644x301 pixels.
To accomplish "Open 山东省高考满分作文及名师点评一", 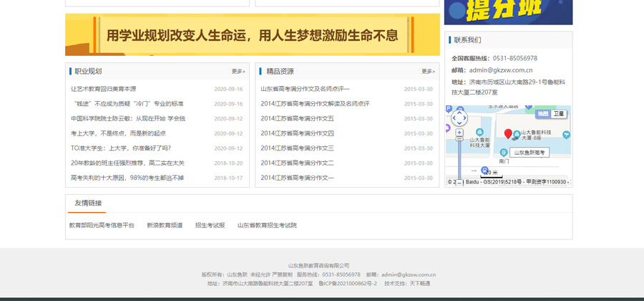I will tap(305, 89).
